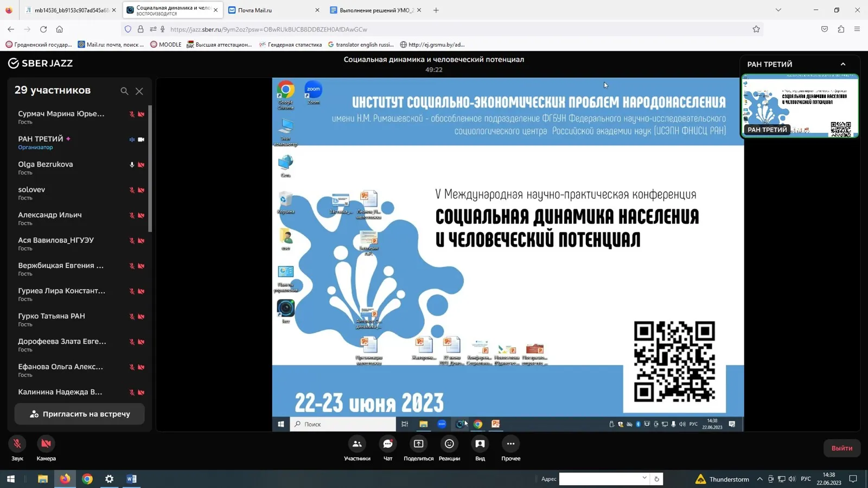Close the participants list panel
This screenshot has width=868, height=488.
coord(139,91)
